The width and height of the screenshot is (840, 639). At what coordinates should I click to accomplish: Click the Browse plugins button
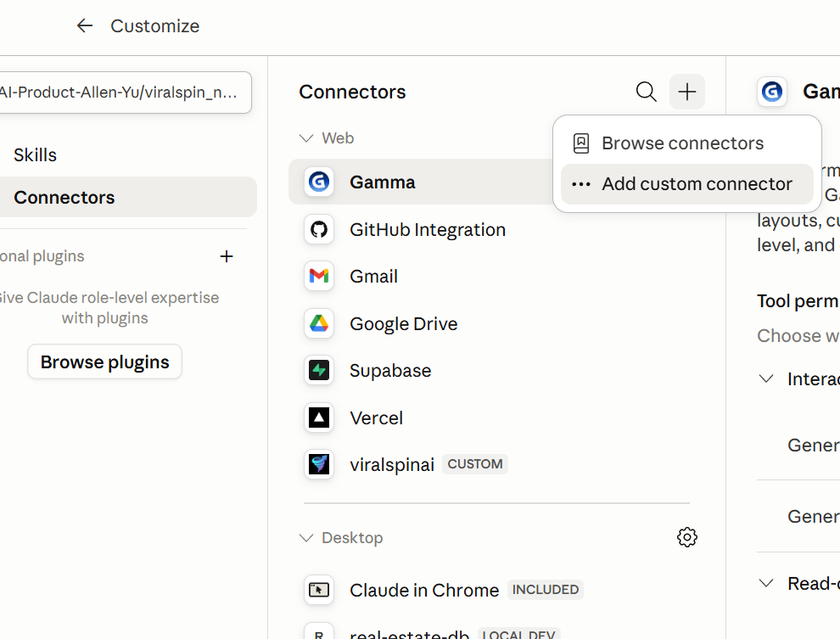point(105,362)
